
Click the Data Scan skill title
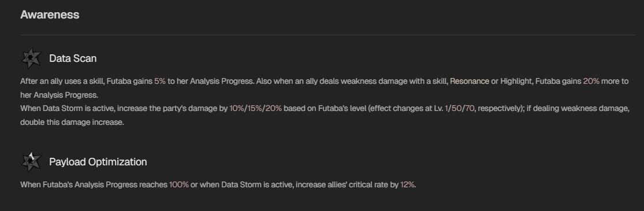73,58
